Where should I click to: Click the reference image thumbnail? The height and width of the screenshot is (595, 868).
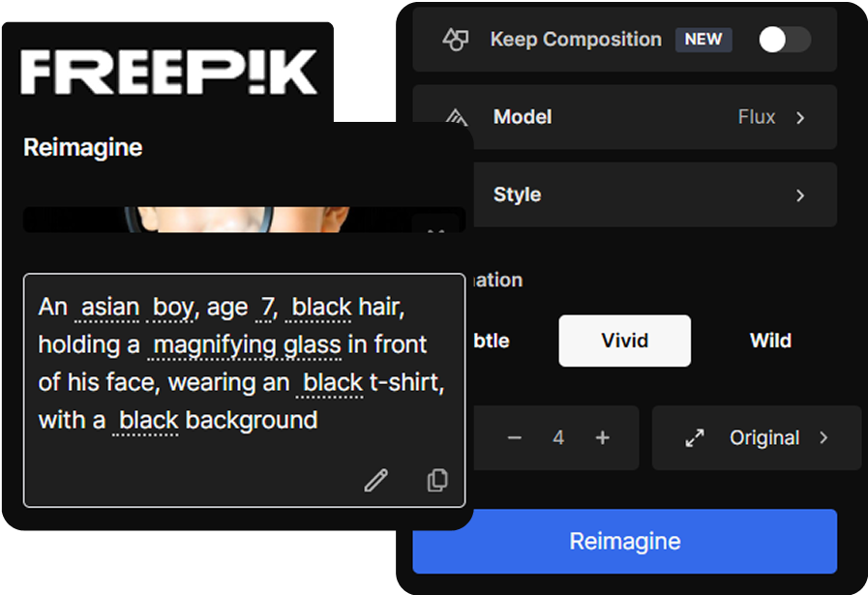[244, 220]
